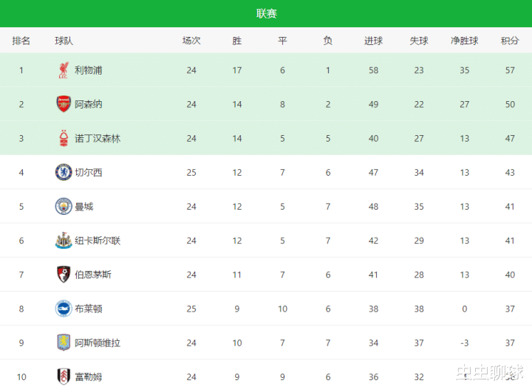Click the Nottingham Forest tree logo
This screenshot has width=532, height=392.
(x=64, y=138)
